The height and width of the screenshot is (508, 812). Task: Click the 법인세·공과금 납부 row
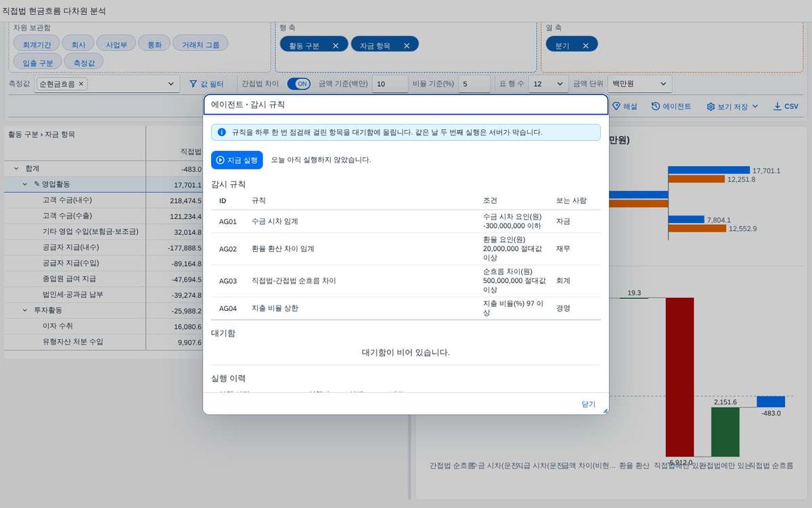[104, 295]
